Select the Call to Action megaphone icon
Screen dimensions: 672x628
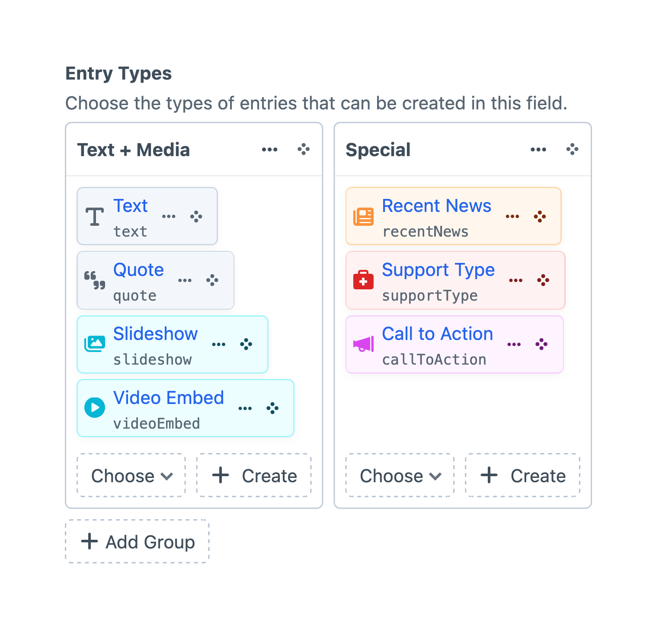tap(363, 343)
